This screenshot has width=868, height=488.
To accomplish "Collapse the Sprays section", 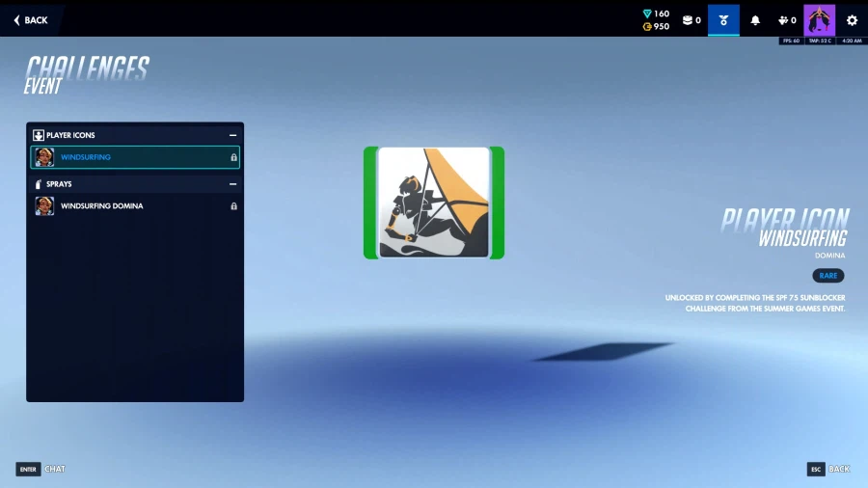I will [x=233, y=183].
